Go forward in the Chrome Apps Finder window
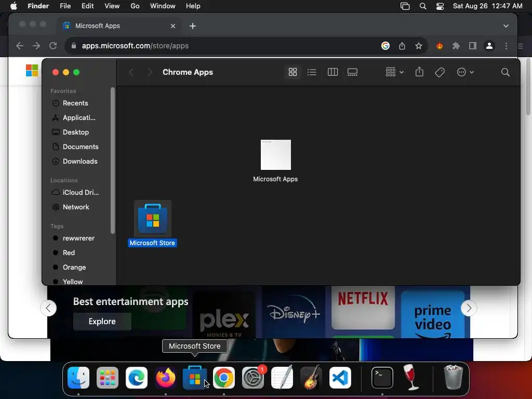The image size is (532, 399). tap(150, 72)
